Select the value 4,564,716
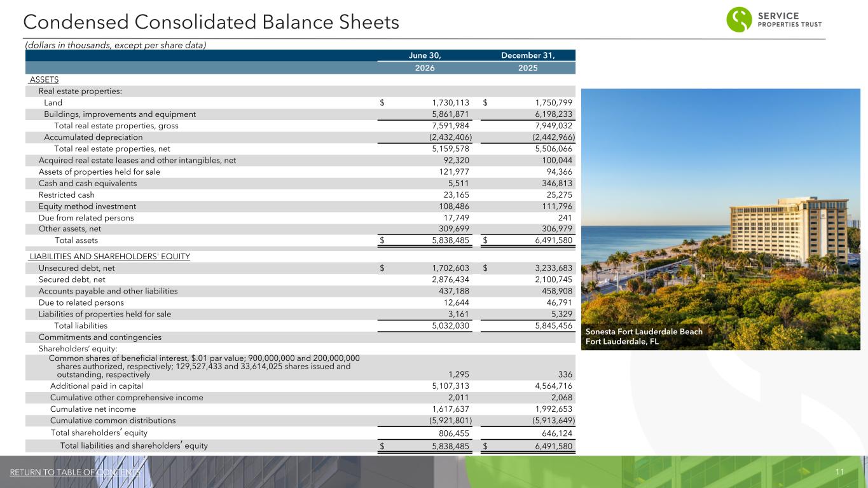The height and width of the screenshot is (488, 868). coord(554,386)
